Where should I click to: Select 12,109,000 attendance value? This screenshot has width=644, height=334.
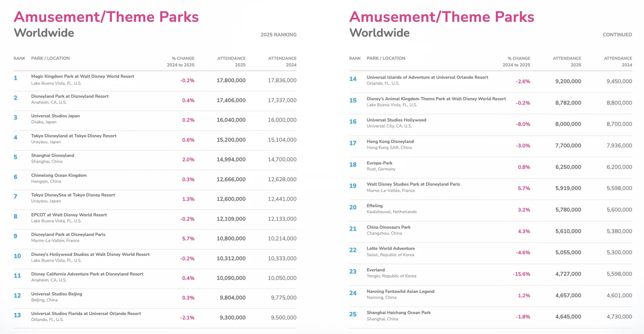231,219
